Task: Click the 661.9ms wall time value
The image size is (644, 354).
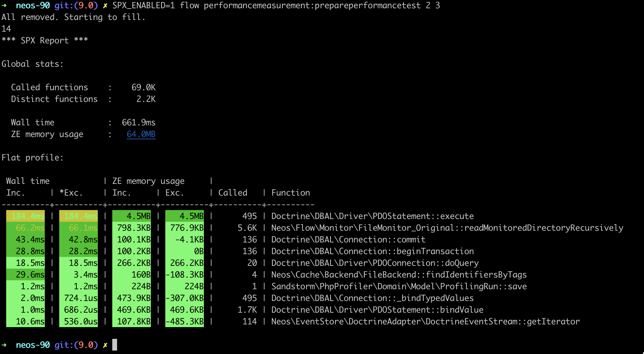Action: [138, 122]
